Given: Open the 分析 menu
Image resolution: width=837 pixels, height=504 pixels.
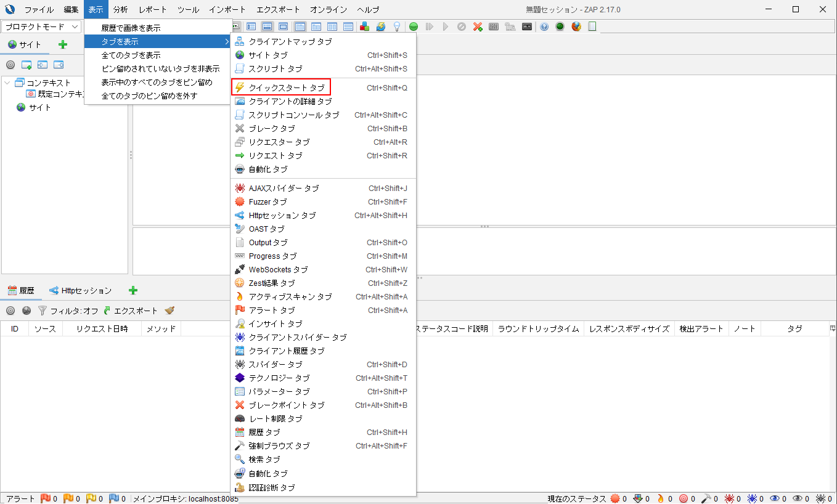Looking at the screenshot, I should [x=121, y=10].
